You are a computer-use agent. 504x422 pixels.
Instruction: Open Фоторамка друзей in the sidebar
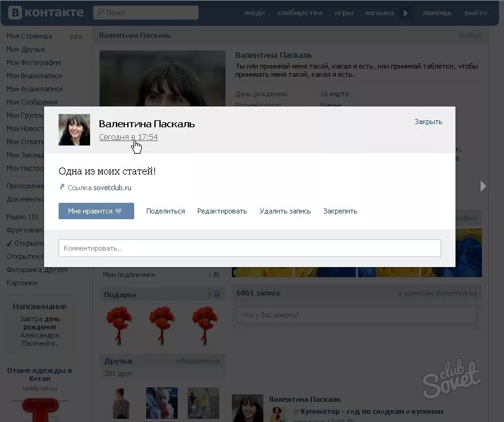pyautogui.click(x=37, y=270)
